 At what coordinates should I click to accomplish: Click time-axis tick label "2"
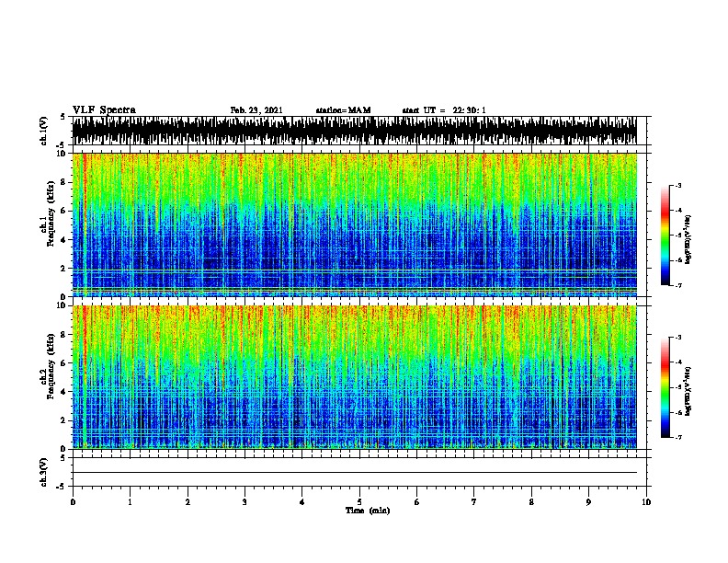[x=188, y=502]
